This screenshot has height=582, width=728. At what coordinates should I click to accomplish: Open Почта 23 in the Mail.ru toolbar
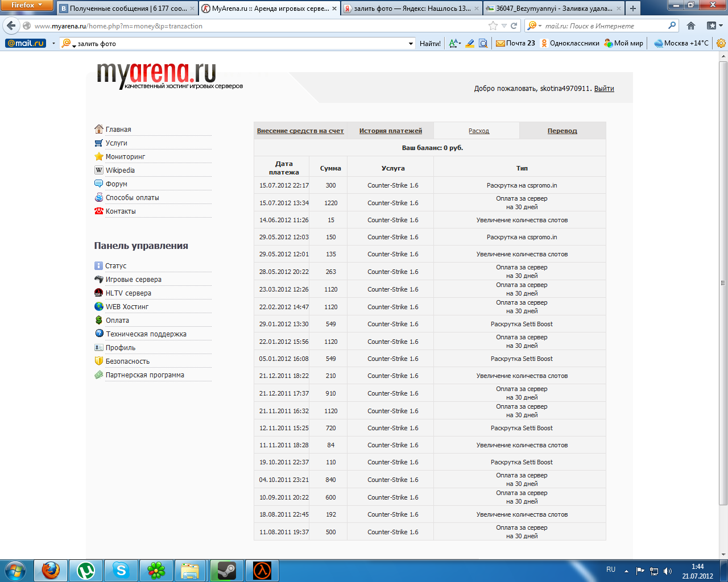pos(515,43)
